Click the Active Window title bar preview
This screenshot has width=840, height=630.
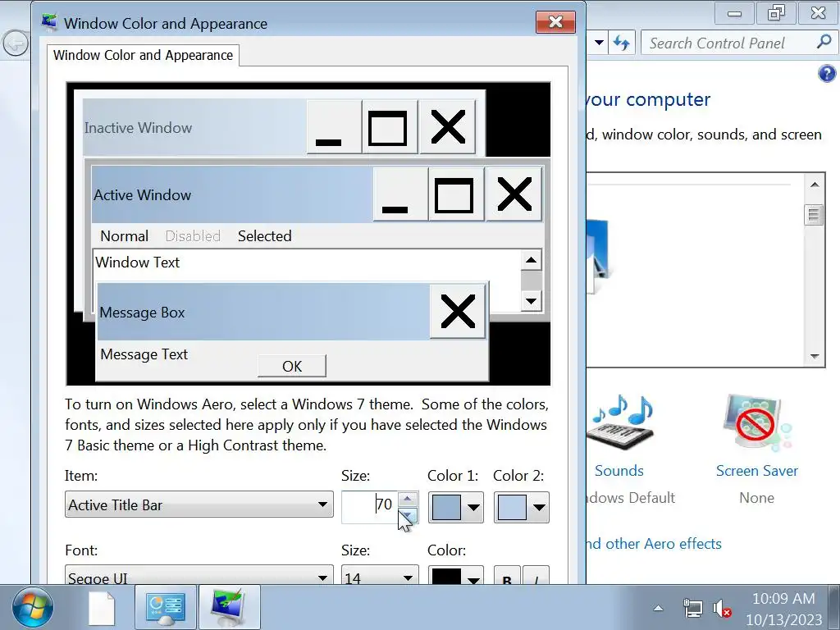(232, 194)
